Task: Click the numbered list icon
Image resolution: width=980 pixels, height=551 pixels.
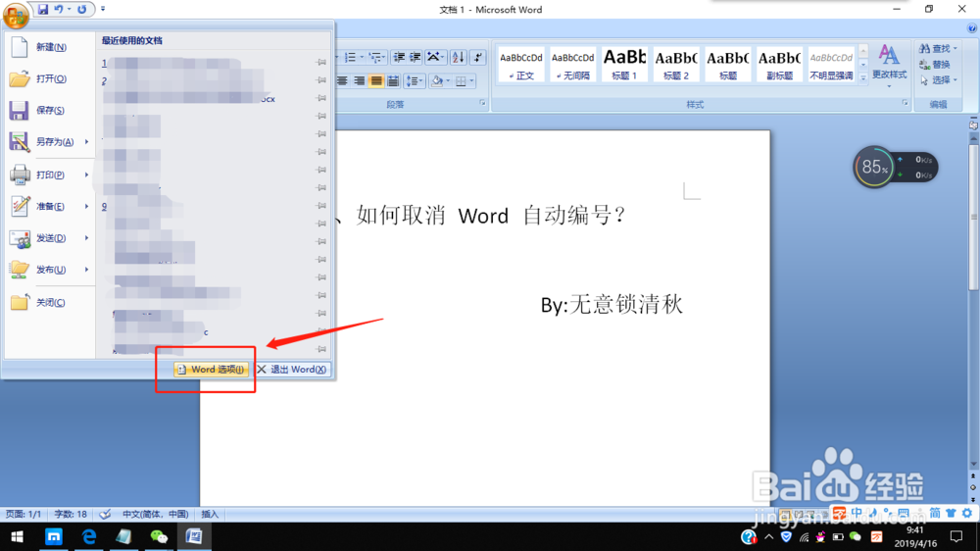Action: coord(350,58)
